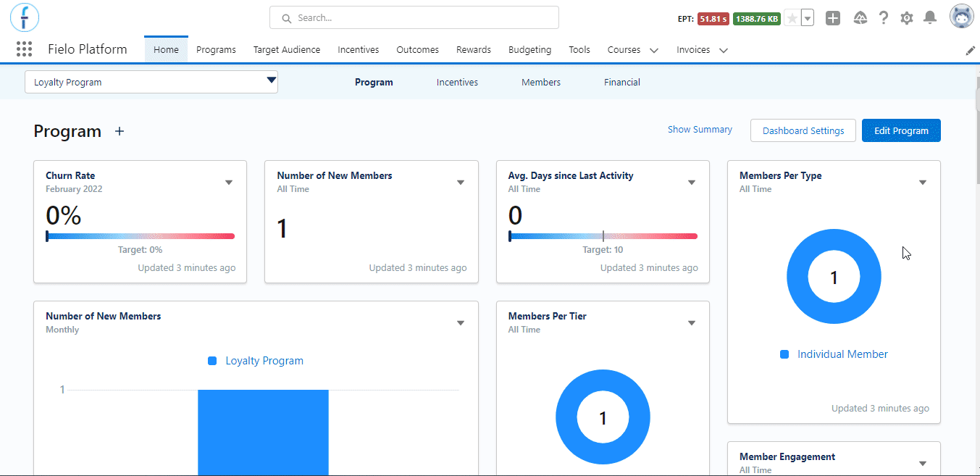Open the Outcomes tab
This screenshot has width=980, height=476.
point(417,50)
